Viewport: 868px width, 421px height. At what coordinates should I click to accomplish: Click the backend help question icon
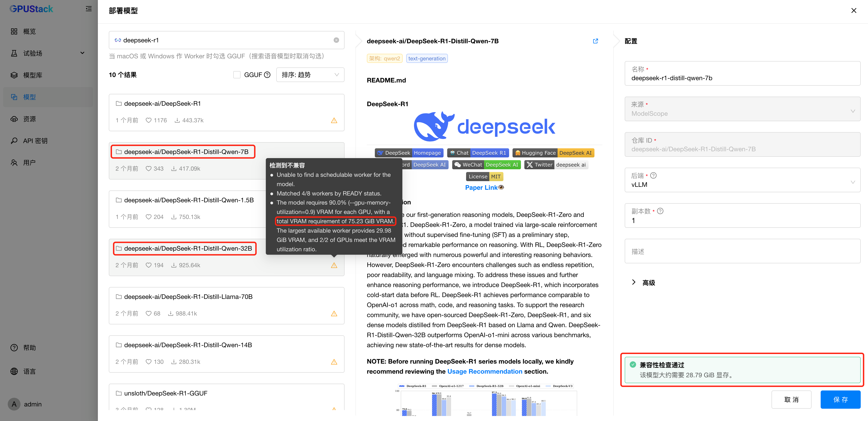tap(653, 175)
